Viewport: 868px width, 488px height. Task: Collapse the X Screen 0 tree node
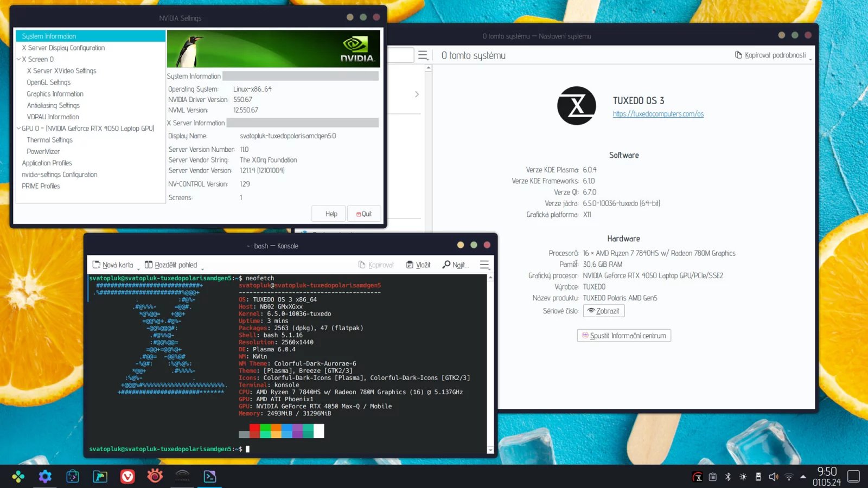point(18,59)
